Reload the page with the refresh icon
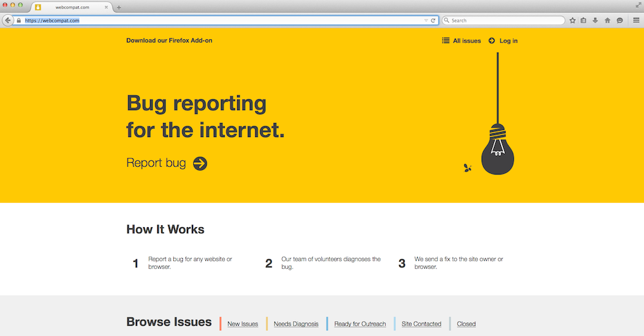 coord(433,20)
